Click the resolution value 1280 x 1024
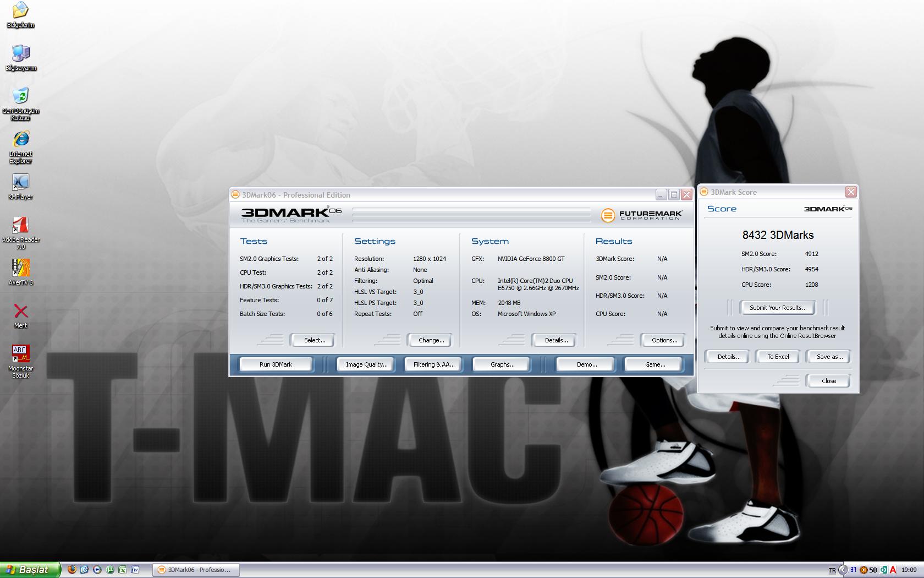Viewport: 924px width, 578px height. 430,259
